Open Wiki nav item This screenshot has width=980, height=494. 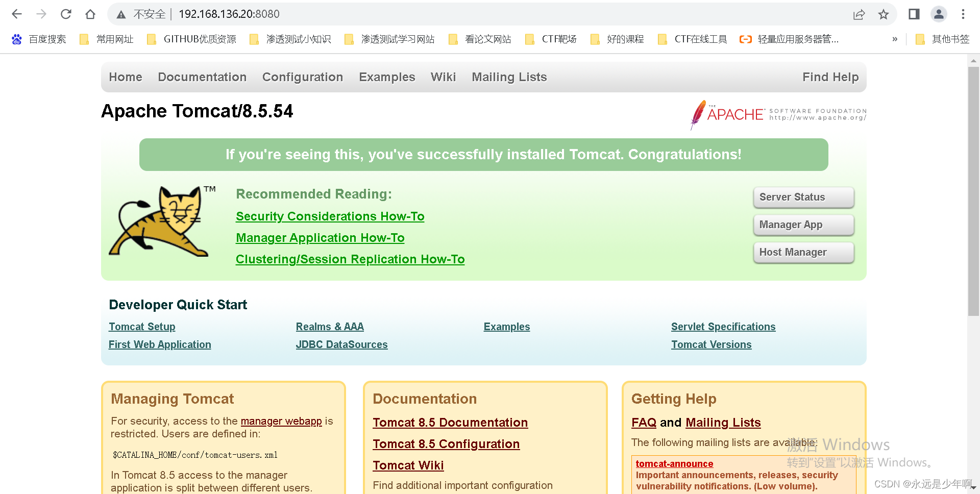[443, 77]
